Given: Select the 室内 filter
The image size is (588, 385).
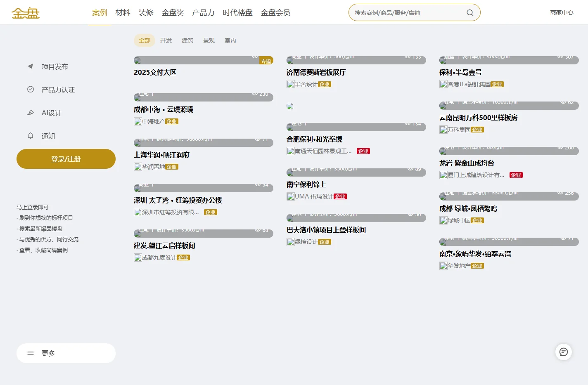Looking at the screenshot, I should pyautogui.click(x=230, y=40).
